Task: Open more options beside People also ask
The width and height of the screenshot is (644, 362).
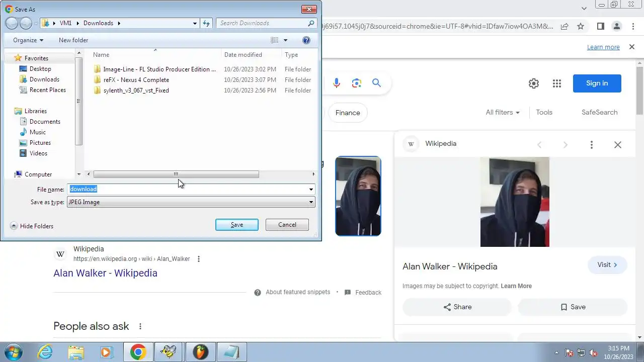Action: pyautogui.click(x=140, y=326)
